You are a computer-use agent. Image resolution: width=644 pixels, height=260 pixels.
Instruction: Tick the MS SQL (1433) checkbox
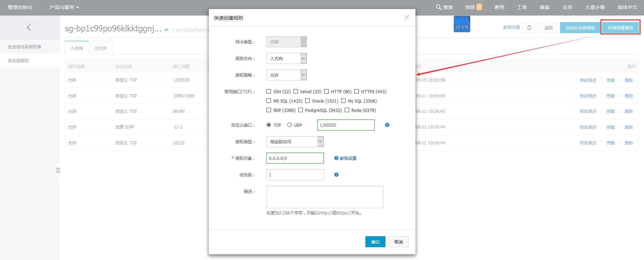click(x=269, y=101)
